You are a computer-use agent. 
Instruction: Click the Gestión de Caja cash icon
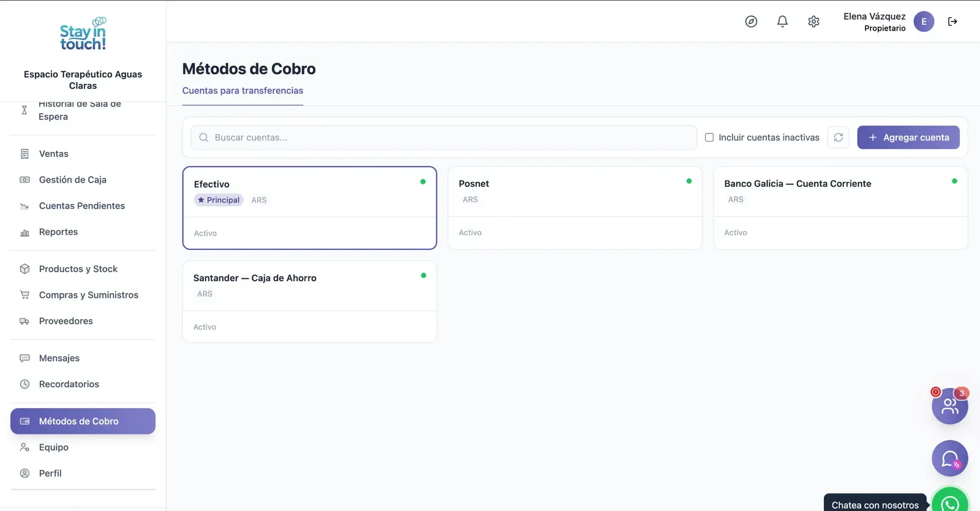click(24, 180)
